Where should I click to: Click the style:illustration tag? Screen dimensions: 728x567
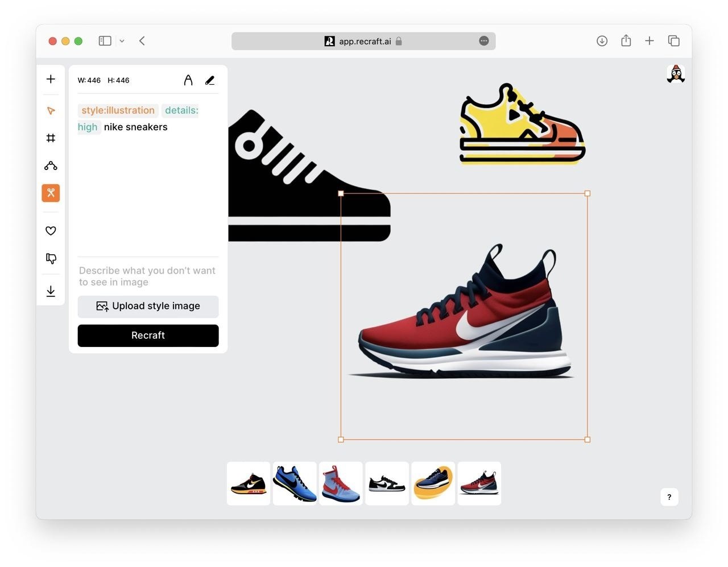[118, 110]
